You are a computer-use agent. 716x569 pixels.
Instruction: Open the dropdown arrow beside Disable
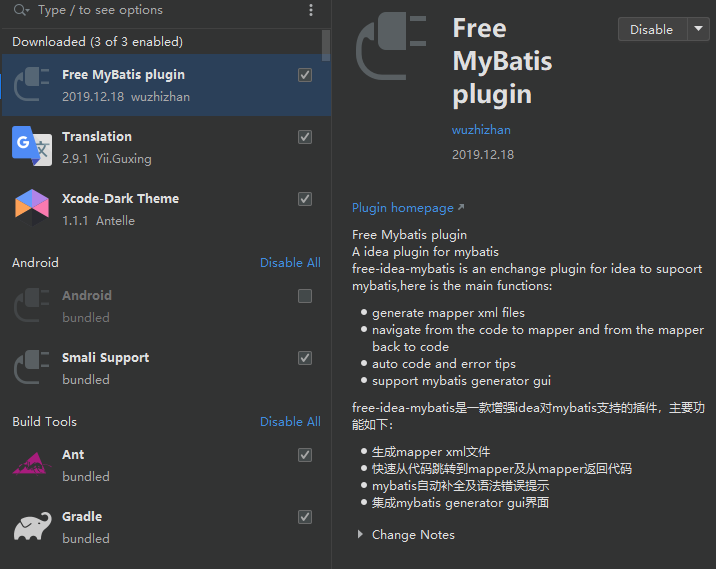coord(698,29)
